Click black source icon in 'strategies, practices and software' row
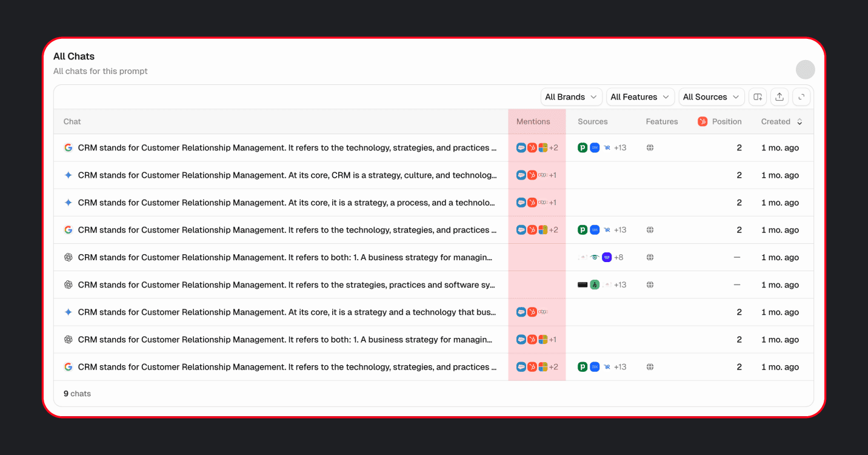Image resolution: width=868 pixels, height=455 pixels. 583,285
